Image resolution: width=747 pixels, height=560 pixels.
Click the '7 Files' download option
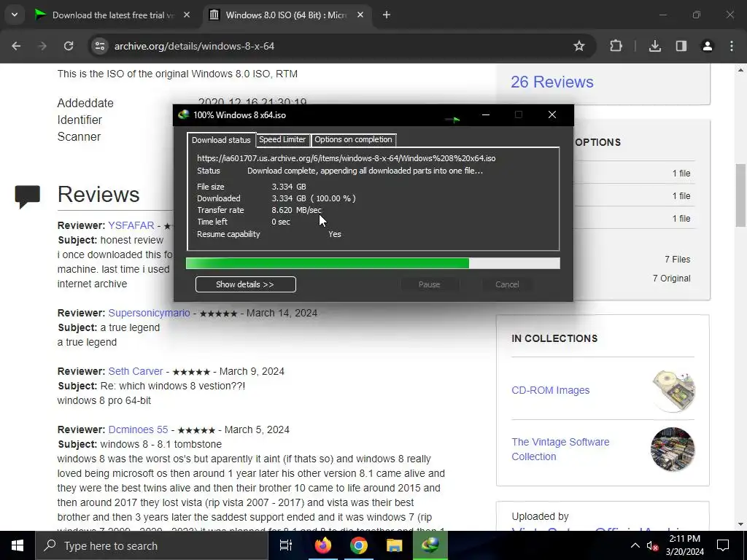point(677,260)
